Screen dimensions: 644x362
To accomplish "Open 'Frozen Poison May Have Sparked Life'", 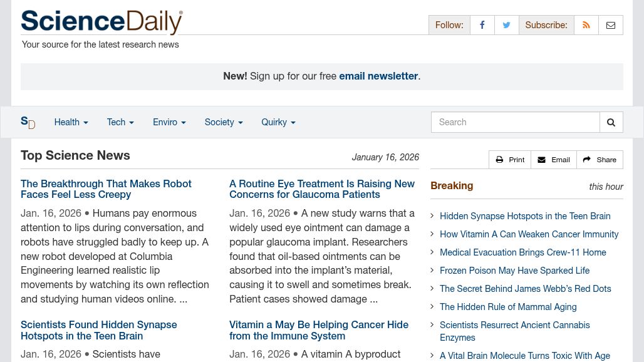I will [514, 271].
